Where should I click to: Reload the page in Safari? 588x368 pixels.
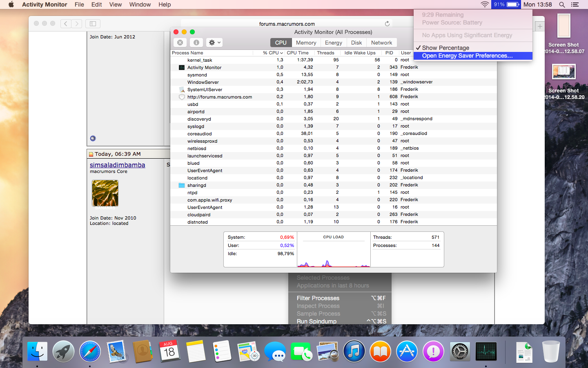pyautogui.click(x=387, y=24)
